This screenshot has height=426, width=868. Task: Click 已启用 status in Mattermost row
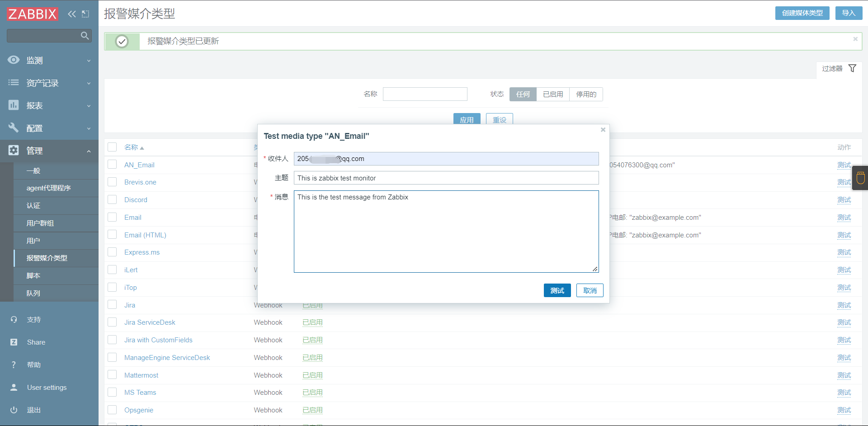click(312, 375)
